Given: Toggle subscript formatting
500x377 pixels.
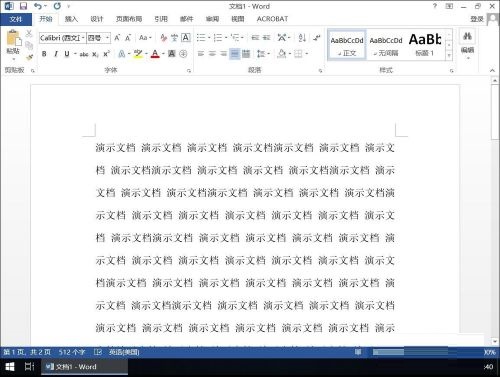Looking at the screenshot, I should [95, 54].
